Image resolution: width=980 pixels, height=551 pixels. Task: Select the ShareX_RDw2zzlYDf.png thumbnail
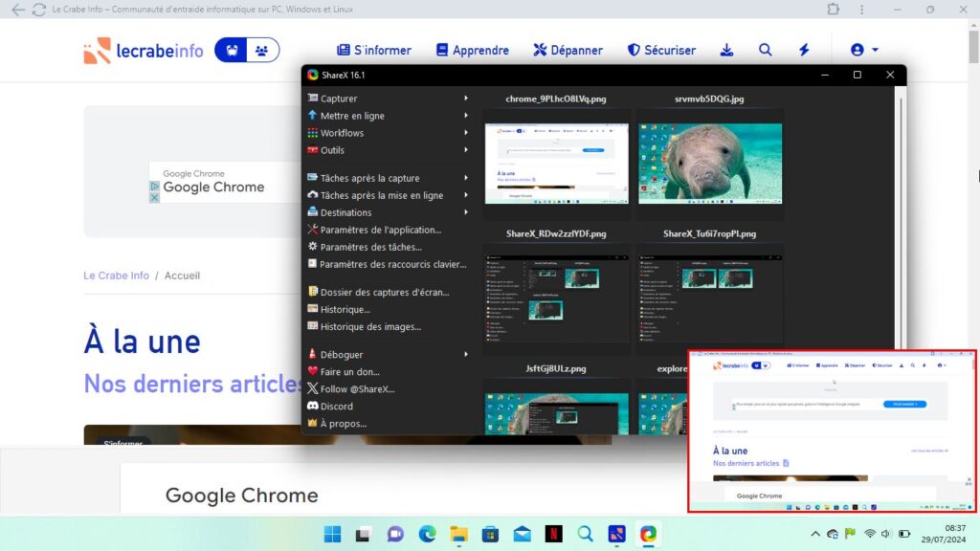[556, 298]
